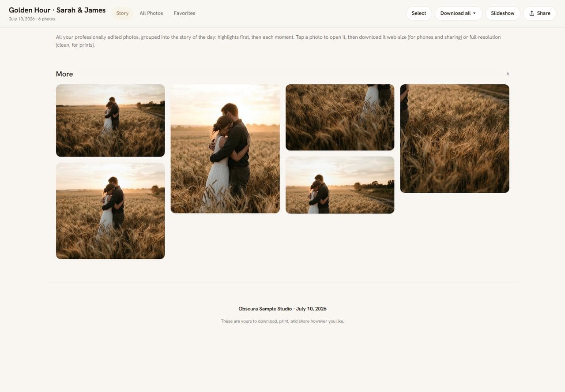Open the Share gallery option
The image size is (565, 392).
(539, 13)
